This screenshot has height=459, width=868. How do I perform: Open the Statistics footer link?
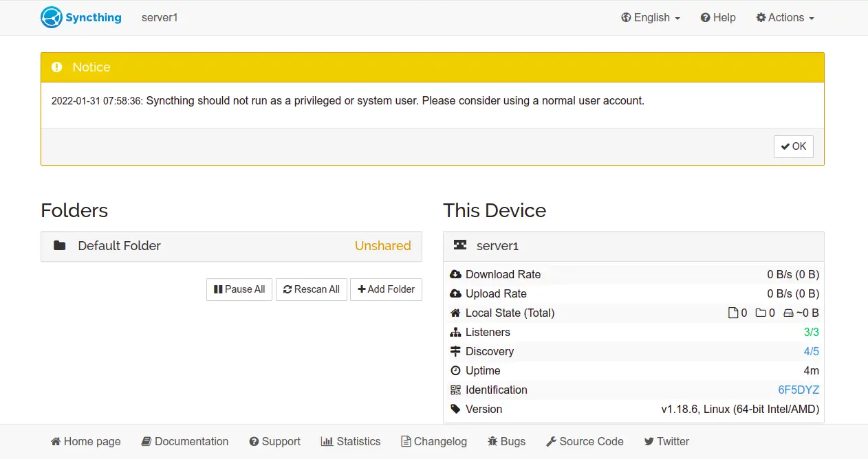tap(351, 441)
